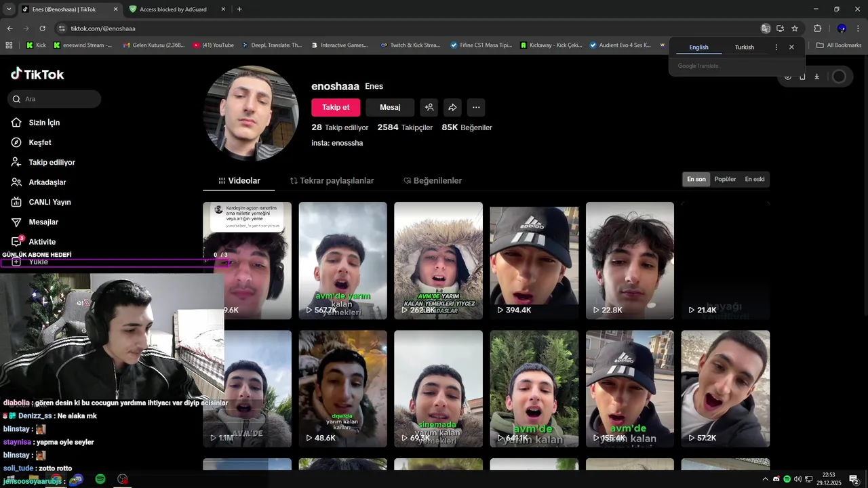The height and width of the screenshot is (488, 868).
Task: Open the three-dot profile options
Action: pos(476,107)
